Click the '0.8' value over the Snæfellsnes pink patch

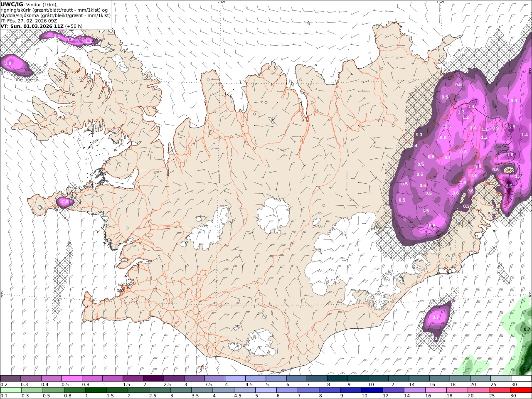(65, 202)
